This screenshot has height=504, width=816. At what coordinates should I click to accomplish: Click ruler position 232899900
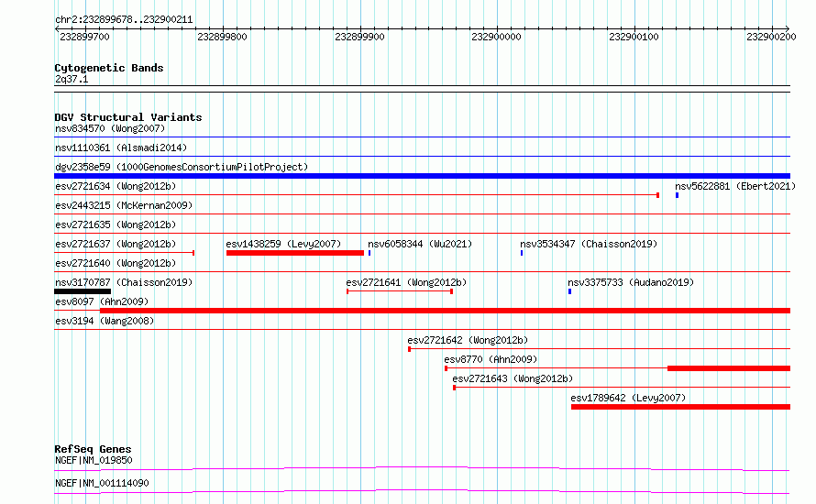coord(359,37)
